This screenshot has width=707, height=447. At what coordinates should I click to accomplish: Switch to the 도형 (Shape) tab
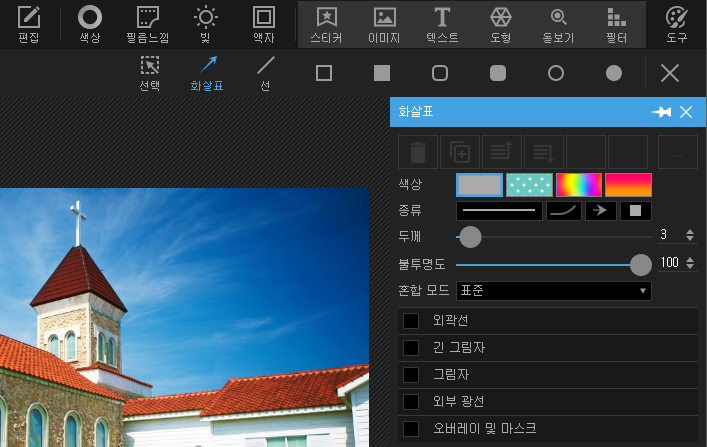[x=500, y=24]
